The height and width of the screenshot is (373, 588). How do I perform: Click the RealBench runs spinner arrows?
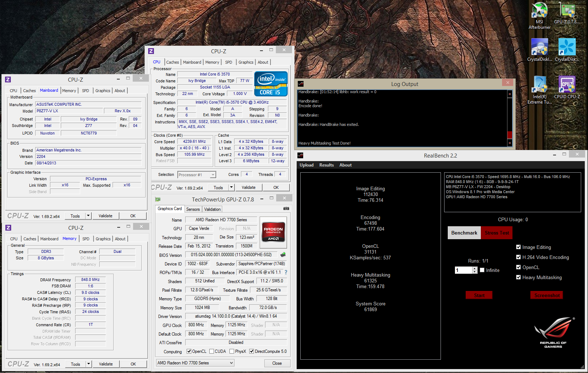[475, 270]
